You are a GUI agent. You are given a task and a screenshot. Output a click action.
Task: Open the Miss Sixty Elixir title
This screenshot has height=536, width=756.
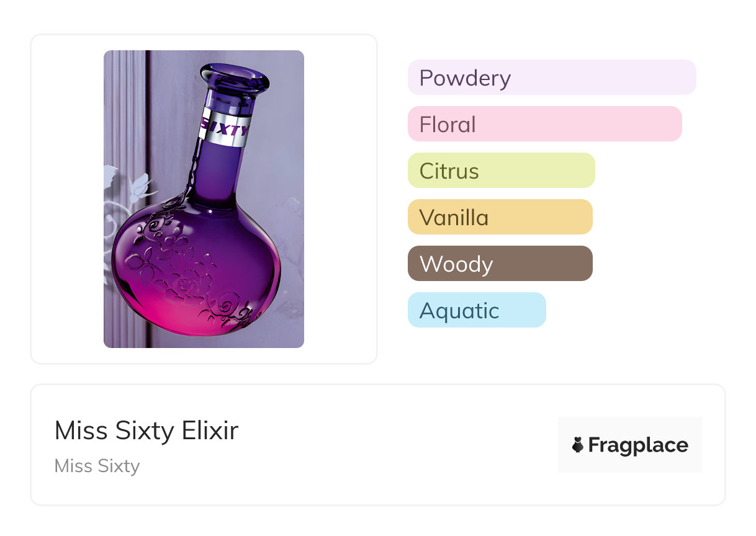[x=146, y=431]
